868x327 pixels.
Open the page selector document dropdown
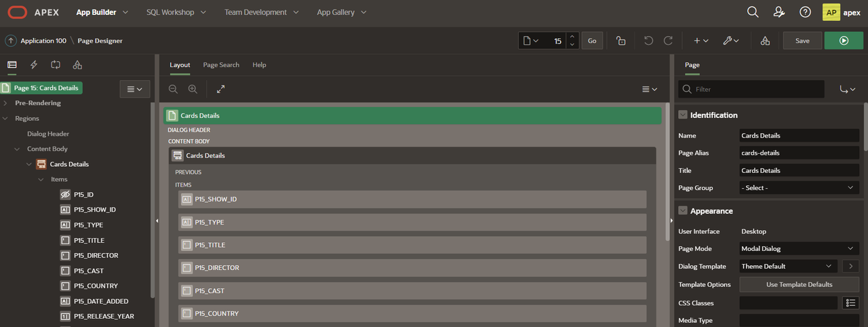pyautogui.click(x=530, y=41)
